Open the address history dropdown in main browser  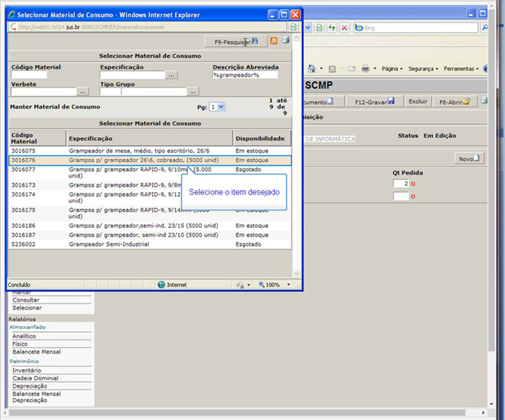[x=307, y=28]
